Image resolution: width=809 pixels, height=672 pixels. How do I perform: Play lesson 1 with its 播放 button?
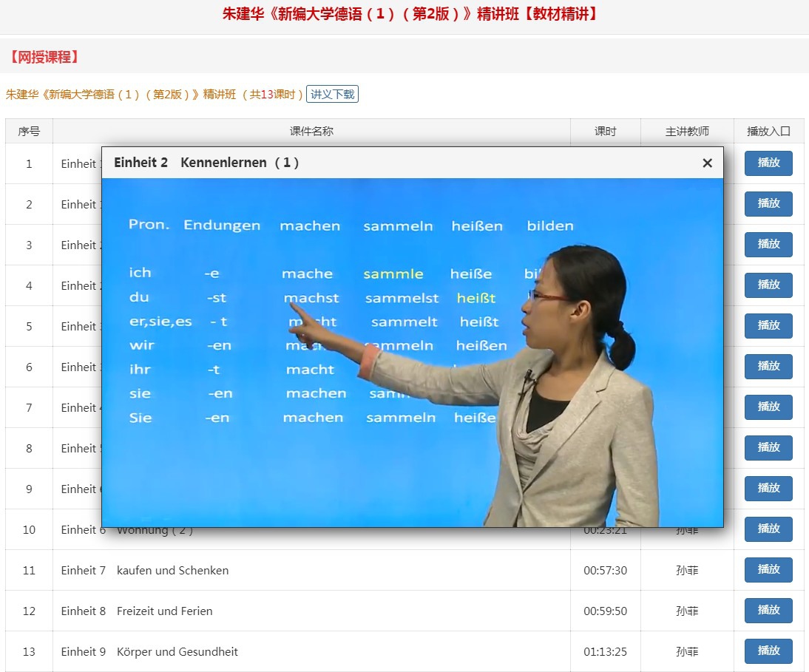point(768,163)
